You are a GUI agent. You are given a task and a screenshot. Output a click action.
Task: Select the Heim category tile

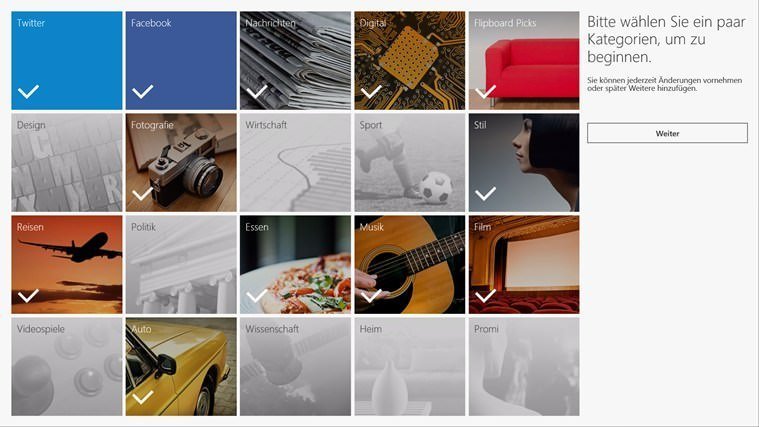pyautogui.click(x=410, y=366)
